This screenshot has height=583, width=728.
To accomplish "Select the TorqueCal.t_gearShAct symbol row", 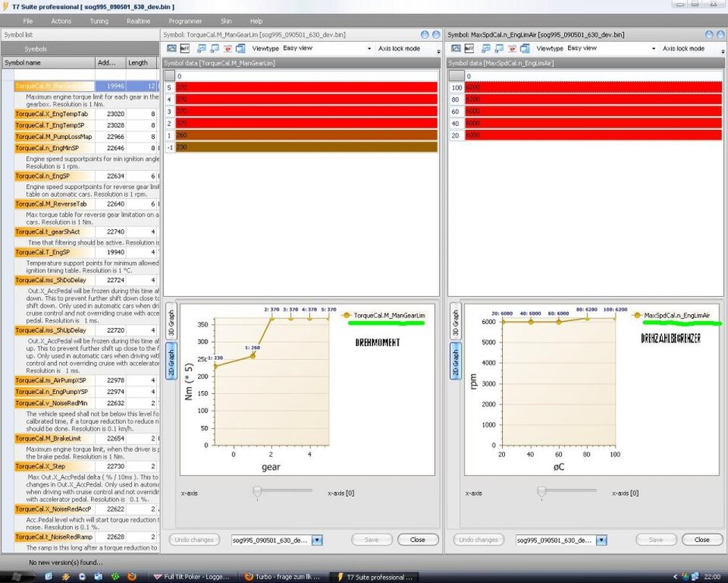I will point(86,232).
